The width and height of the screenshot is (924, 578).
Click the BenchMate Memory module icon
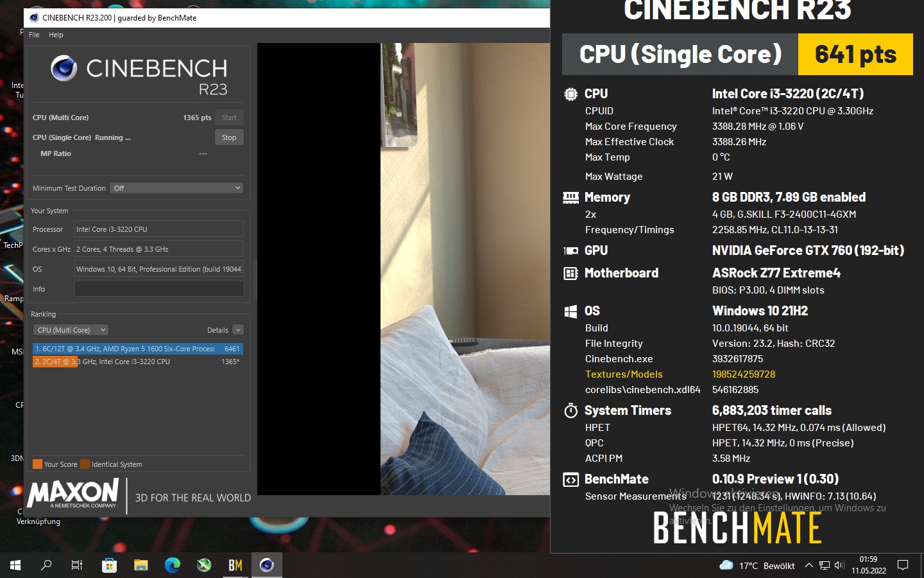pos(570,198)
